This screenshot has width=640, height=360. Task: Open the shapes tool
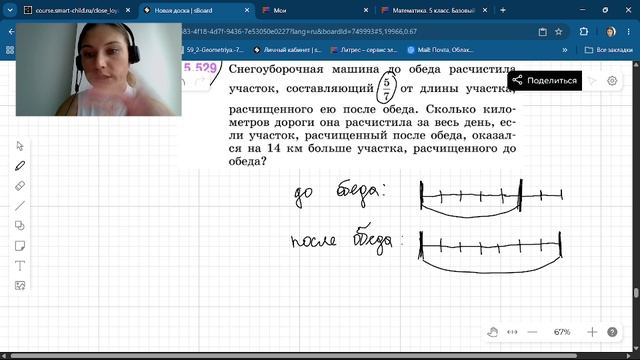[x=20, y=225]
